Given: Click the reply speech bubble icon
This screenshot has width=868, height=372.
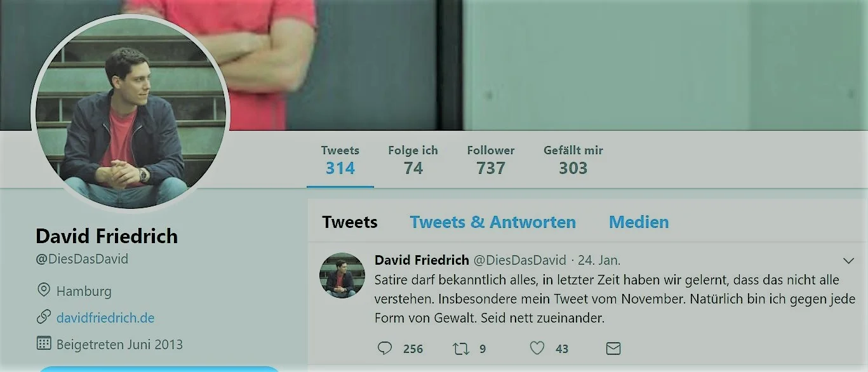Looking at the screenshot, I should tap(385, 349).
